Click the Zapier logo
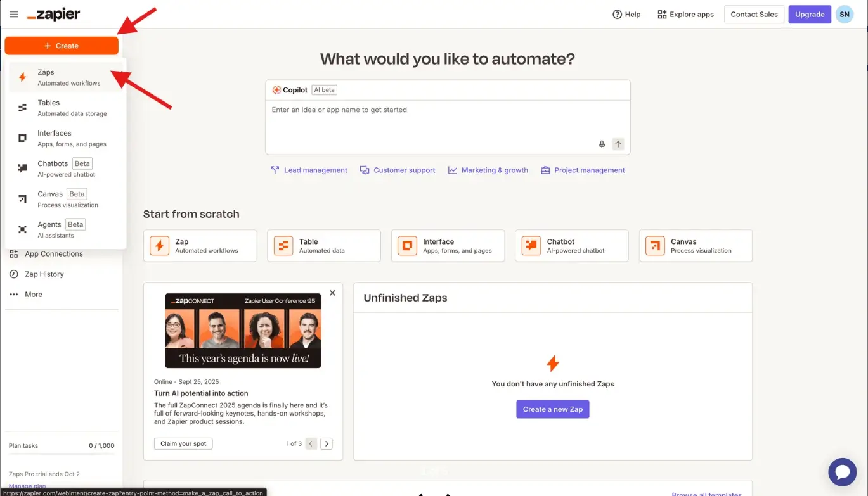The image size is (868, 496). coord(53,14)
